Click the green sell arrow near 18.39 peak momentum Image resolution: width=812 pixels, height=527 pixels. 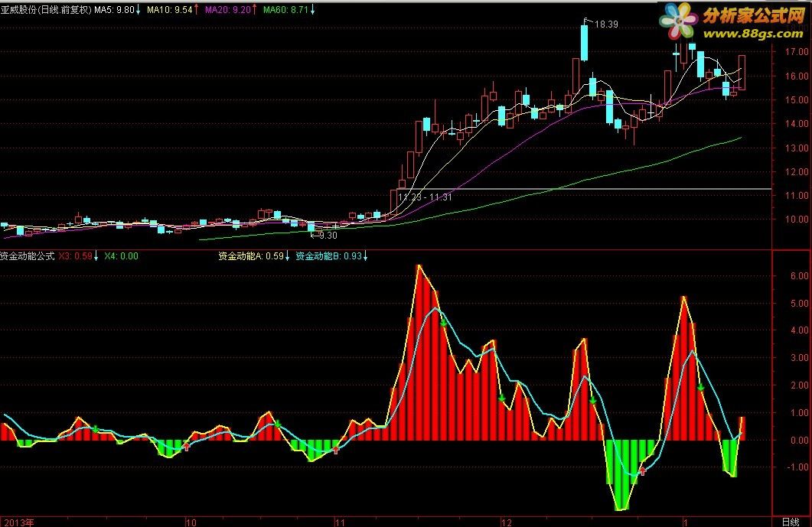tap(593, 401)
